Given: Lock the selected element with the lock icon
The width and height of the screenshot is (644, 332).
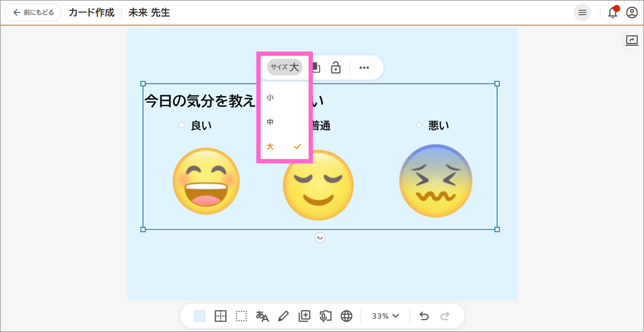Looking at the screenshot, I should 336,67.
